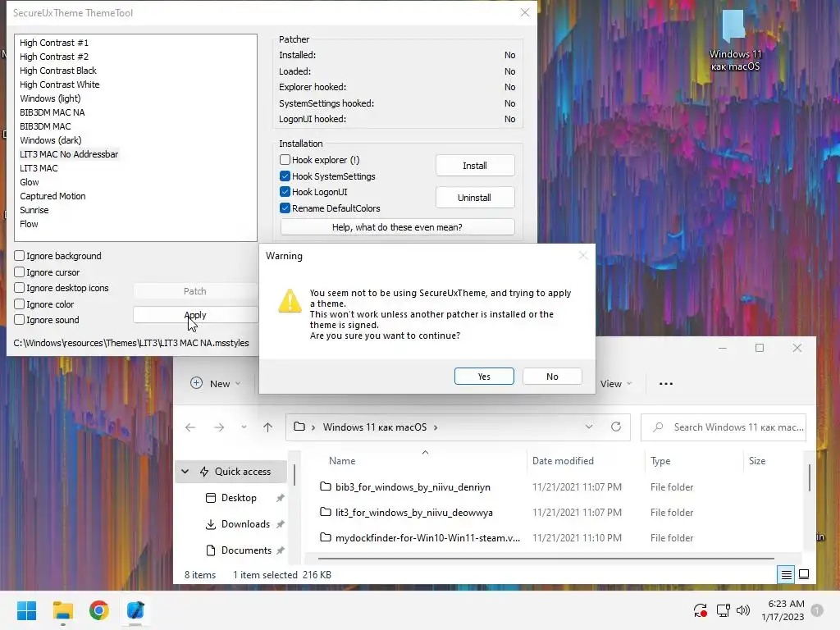Sort files by Type column
840x630 pixels.
point(660,461)
